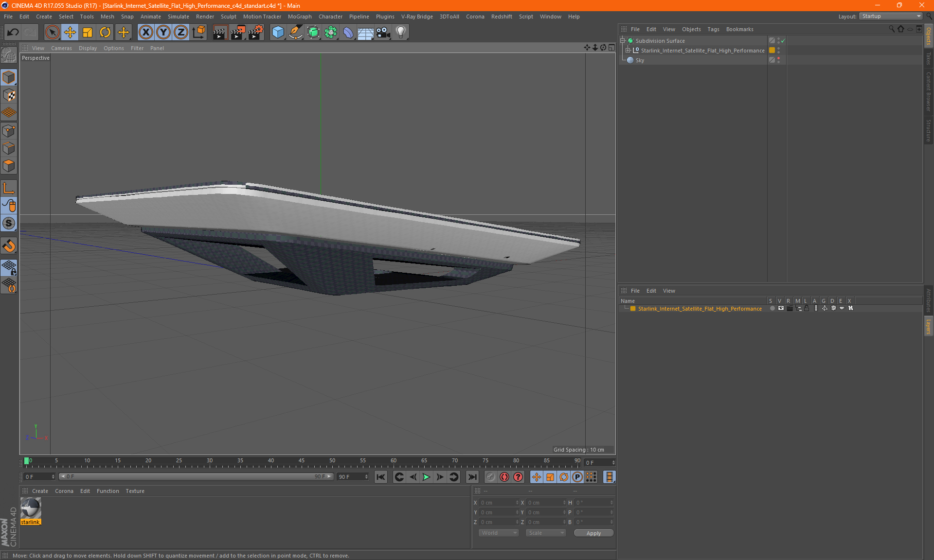Toggle Z axis lock
Screen dimensions: 934x560
181,33
